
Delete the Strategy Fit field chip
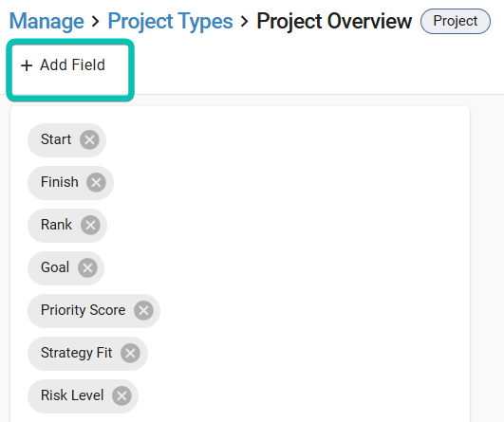[130, 354]
